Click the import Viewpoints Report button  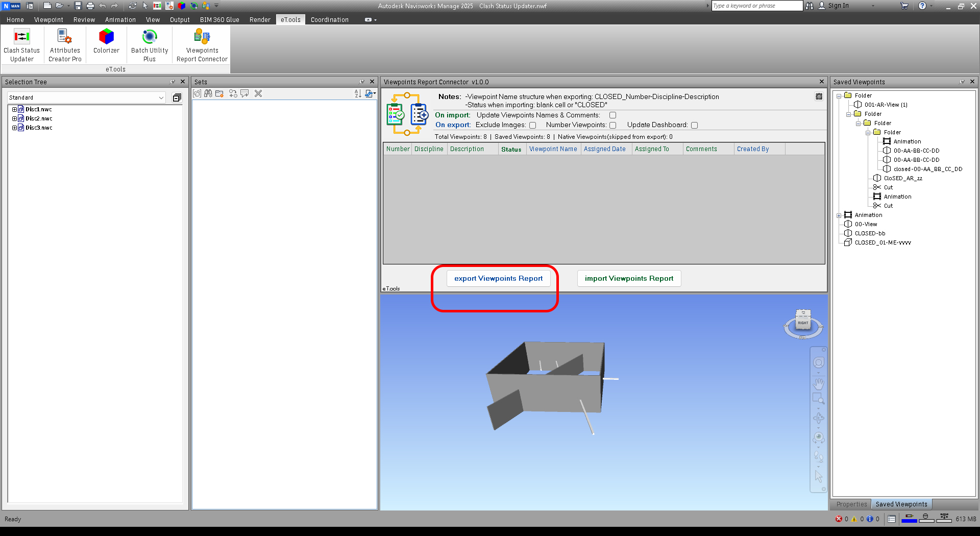[629, 278]
